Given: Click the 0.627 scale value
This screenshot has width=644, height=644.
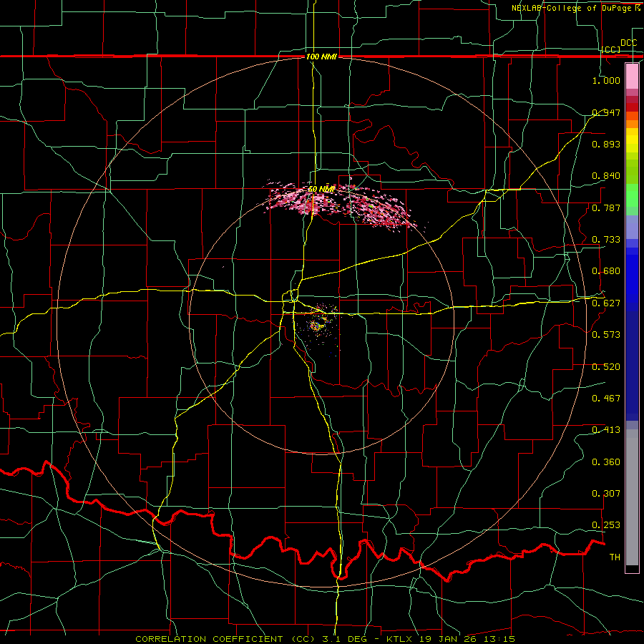Looking at the screenshot, I should 606,303.
